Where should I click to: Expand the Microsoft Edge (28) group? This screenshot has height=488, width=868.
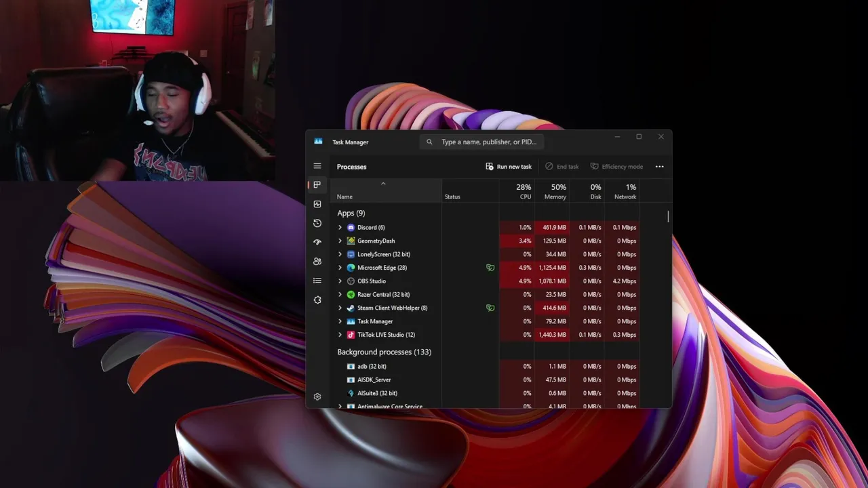(x=340, y=268)
